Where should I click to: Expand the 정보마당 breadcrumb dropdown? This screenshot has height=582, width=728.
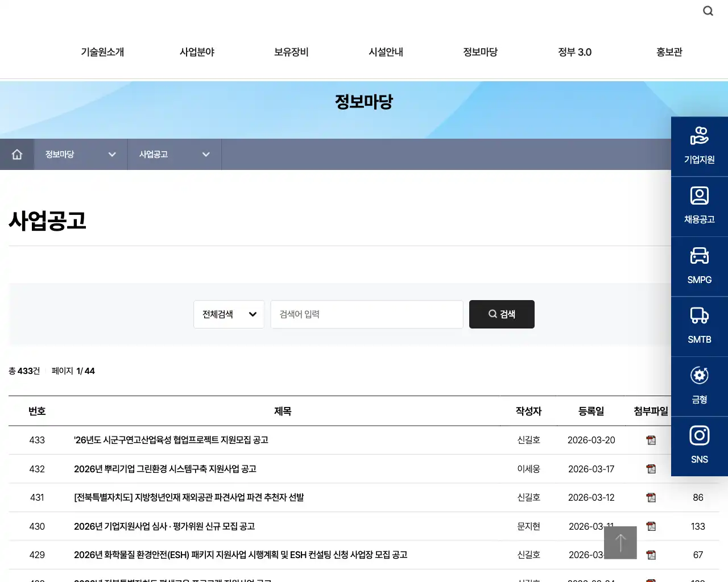(112, 154)
